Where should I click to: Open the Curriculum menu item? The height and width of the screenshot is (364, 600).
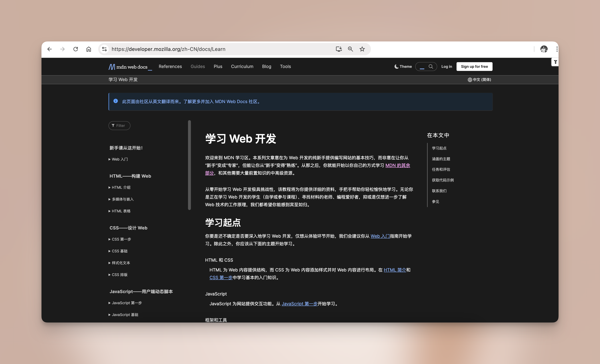pyautogui.click(x=242, y=67)
